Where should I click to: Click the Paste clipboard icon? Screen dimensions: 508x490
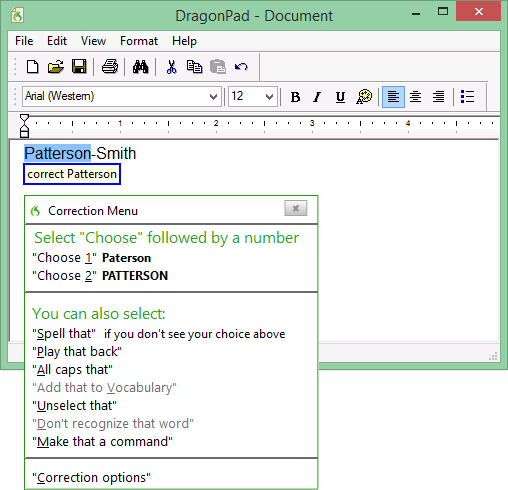(218, 67)
